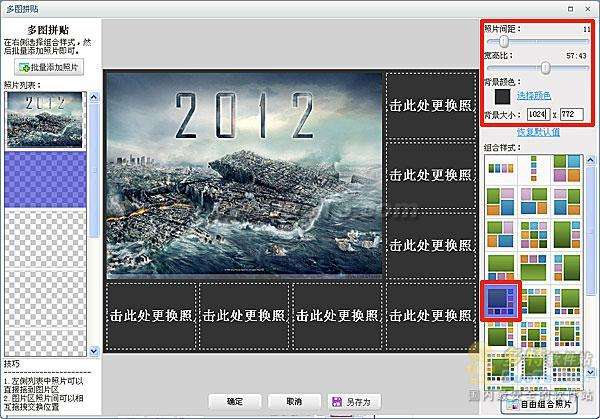This screenshot has width=600, height=419.
Task: Click the up arrow of the photo list scrollbar
Action: click(94, 97)
